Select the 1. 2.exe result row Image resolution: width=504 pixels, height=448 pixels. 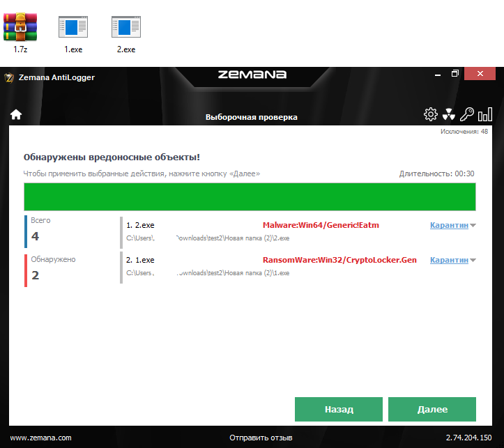click(x=298, y=232)
